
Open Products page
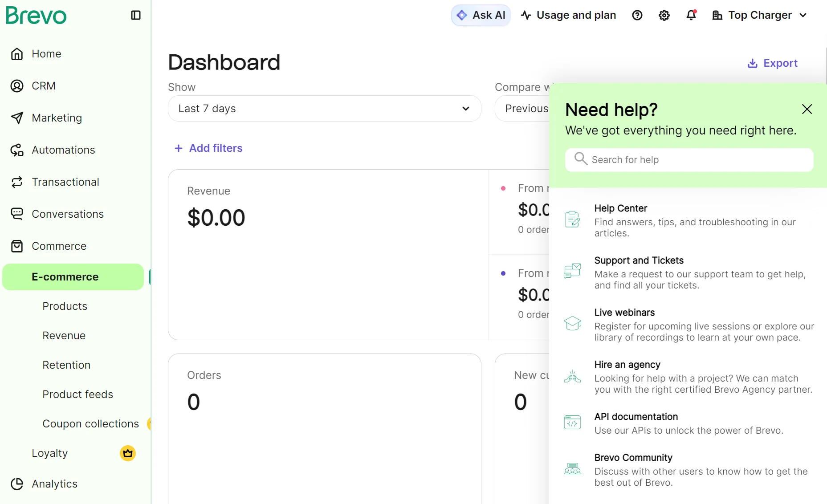(x=65, y=306)
